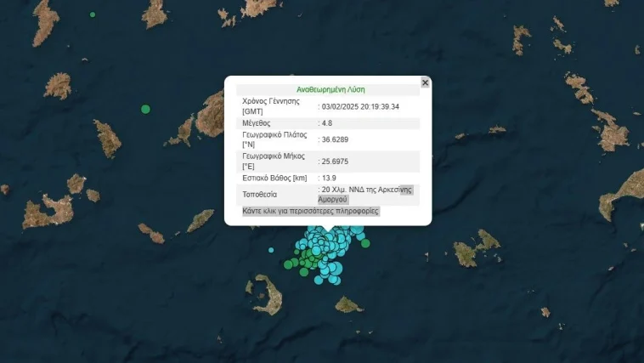The width and height of the screenshot is (644, 363).
Task: Click the longitude value 25.6975
Action: pos(336,162)
